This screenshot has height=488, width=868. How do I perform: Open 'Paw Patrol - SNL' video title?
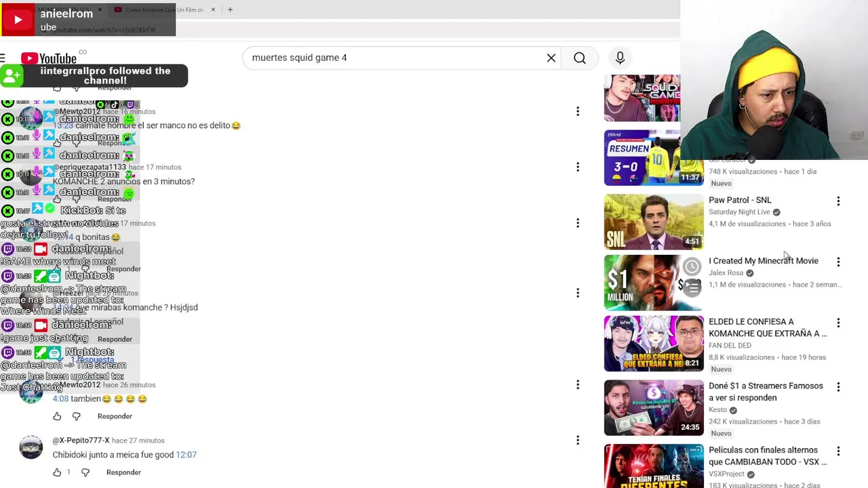[740, 200]
